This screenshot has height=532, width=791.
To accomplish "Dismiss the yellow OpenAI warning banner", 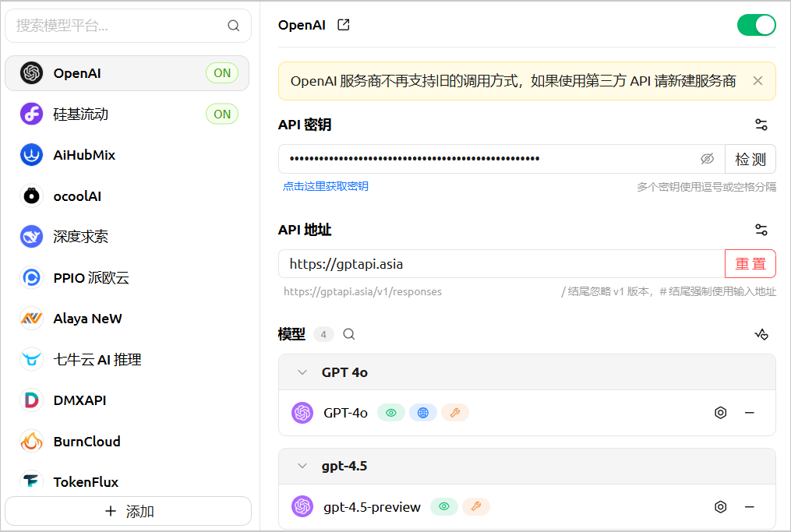I will 757,81.
